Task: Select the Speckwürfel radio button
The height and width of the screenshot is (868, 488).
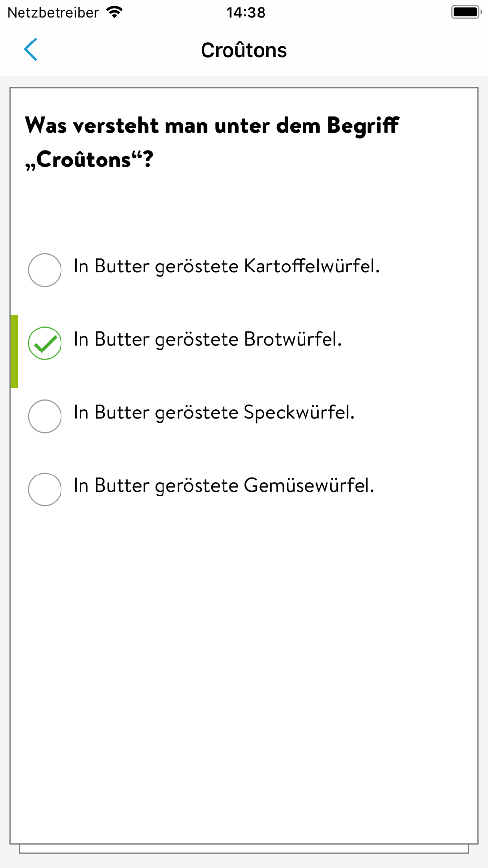Action: 45,416
